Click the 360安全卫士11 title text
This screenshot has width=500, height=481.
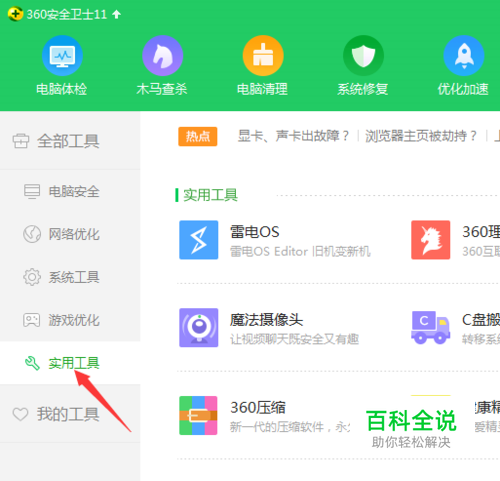tap(67, 14)
